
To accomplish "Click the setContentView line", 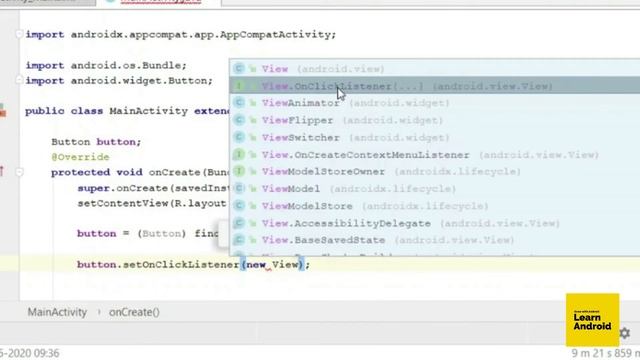I will pos(152,203).
